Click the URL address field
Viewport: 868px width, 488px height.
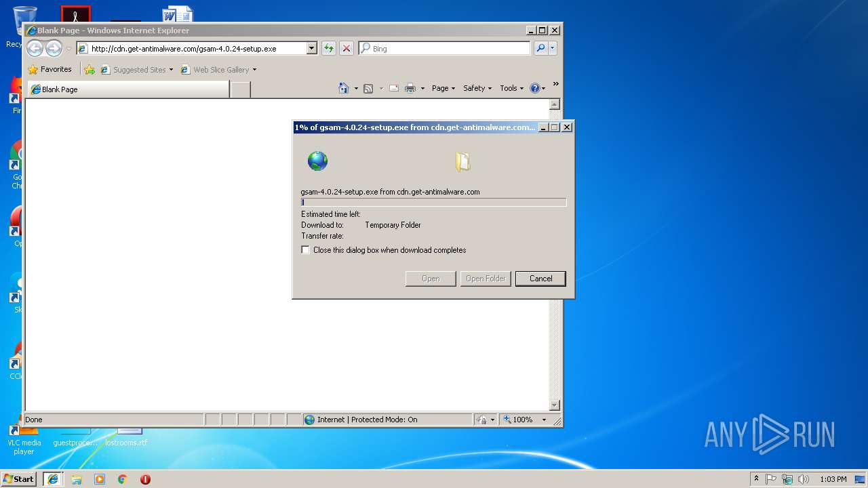tap(197, 48)
